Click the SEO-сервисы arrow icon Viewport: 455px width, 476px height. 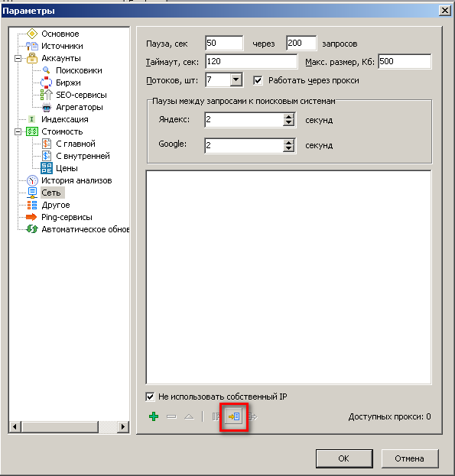[x=46, y=95]
